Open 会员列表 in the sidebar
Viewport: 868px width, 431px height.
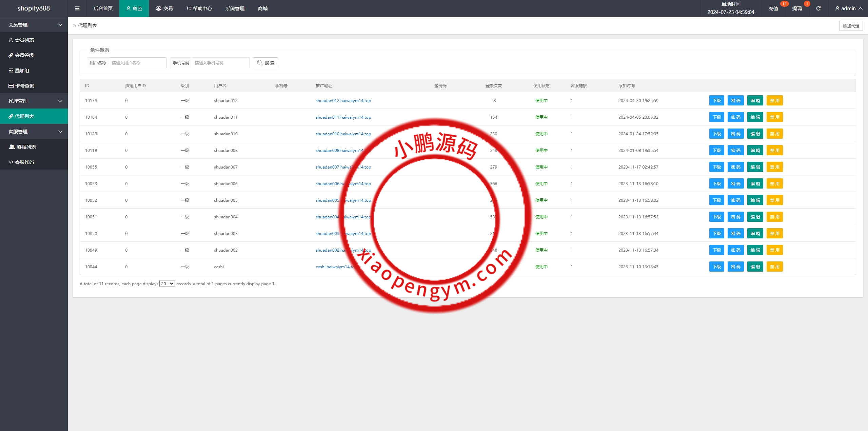tap(24, 40)
